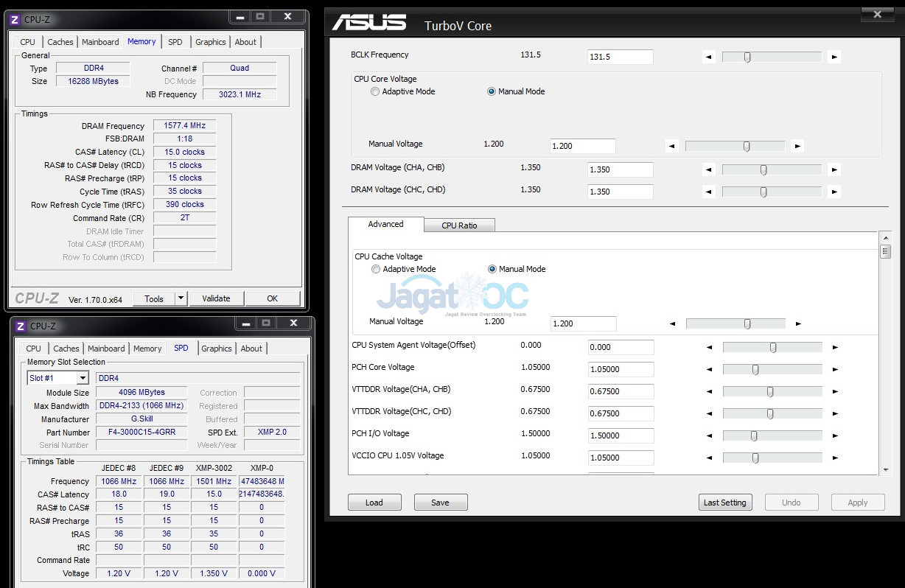905x588 pixels.
Task: Decrease DRAM Voltage (CHC, CHD) with left arrow
Action: (708, 192)
